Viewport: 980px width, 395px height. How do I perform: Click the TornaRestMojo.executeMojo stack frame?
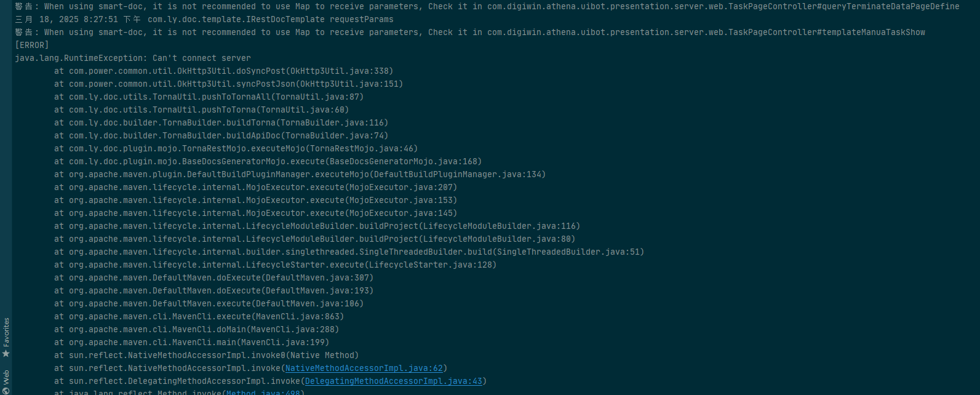coord(236,148)
